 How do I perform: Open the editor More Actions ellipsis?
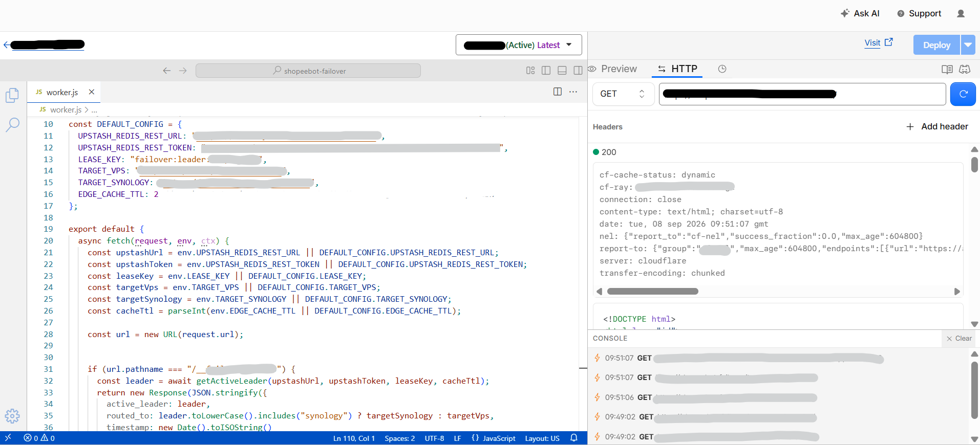573,92
